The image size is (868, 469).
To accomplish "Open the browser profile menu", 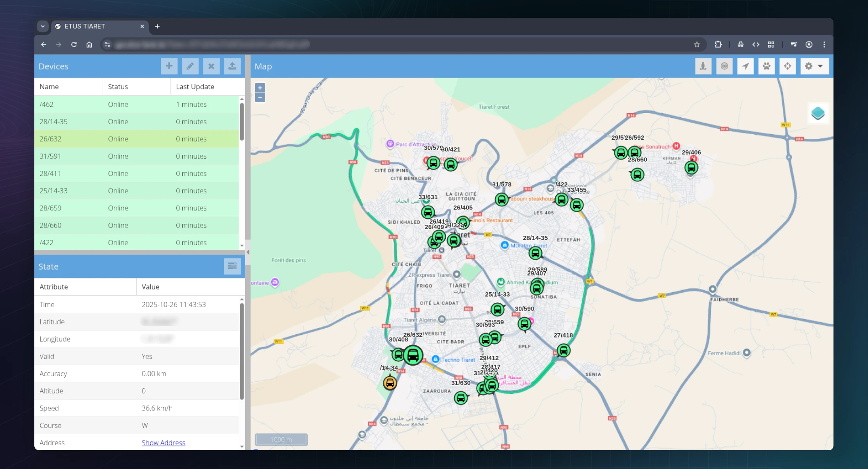I will (x=809, y=44).
